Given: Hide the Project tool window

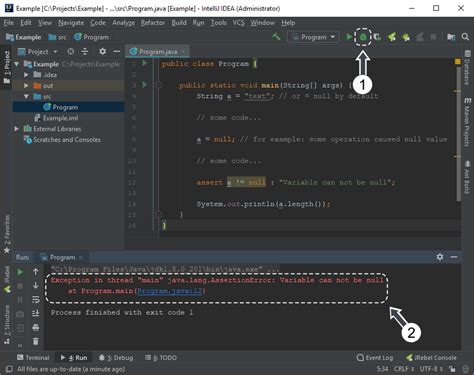Looking at the screenshot, I should [117, 51].
